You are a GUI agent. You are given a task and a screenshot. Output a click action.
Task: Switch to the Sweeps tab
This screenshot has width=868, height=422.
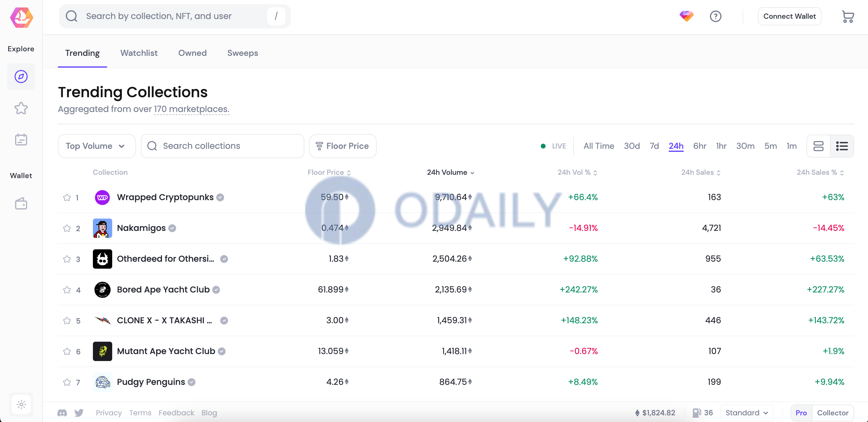coord(242,53)
